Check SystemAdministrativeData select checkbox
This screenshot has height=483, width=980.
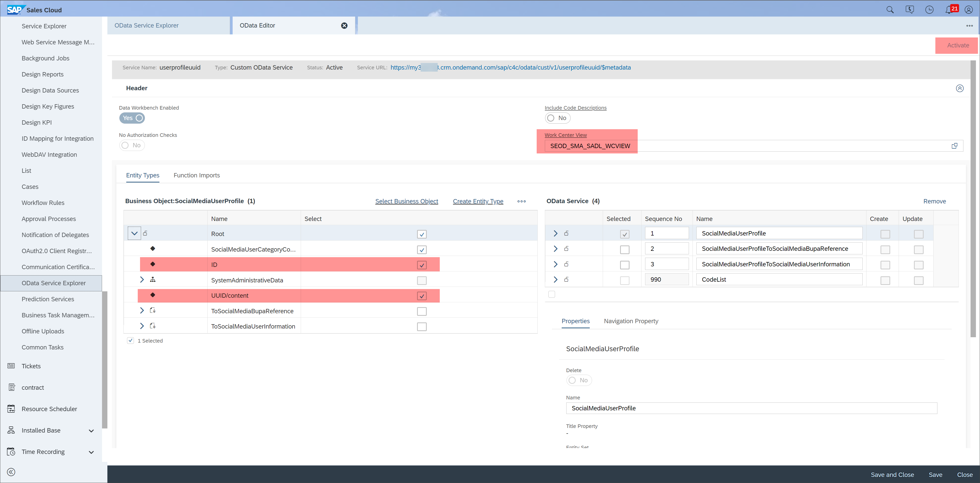pos(422,280)
